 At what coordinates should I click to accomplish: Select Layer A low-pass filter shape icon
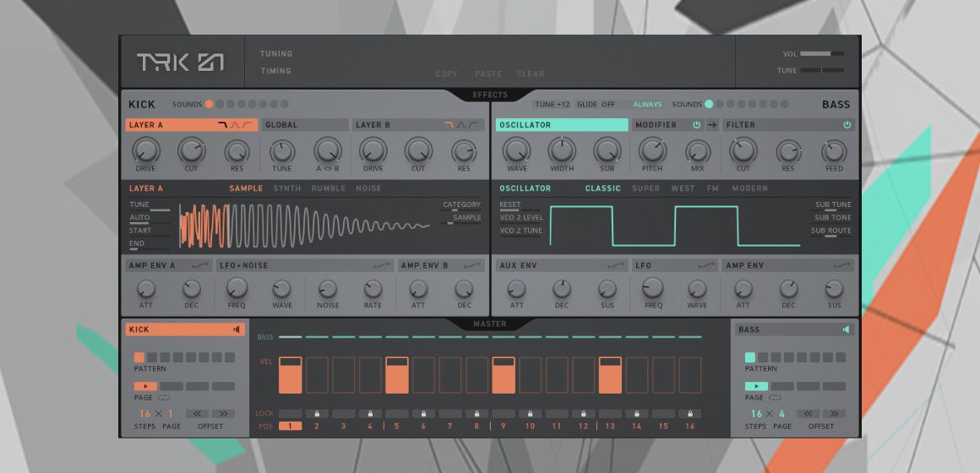[223, 125]
